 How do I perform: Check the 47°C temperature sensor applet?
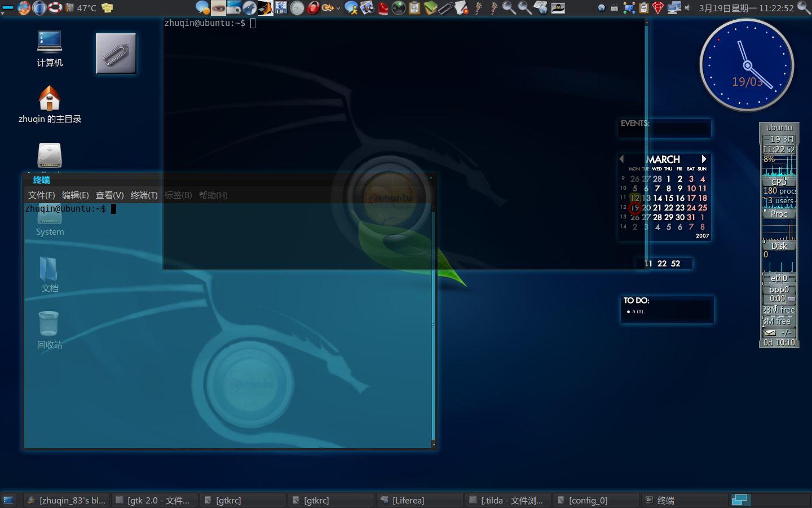81,8
